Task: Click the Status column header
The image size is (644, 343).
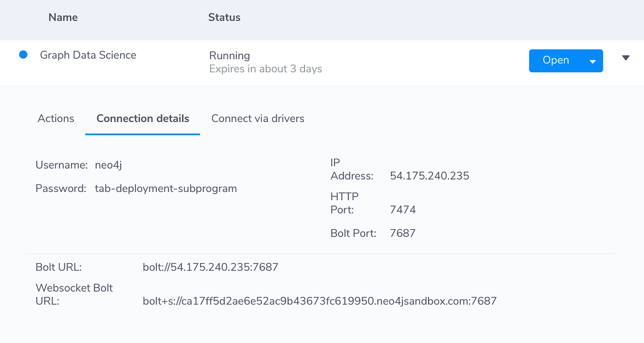Action: pyautogui.click(x=224, y=17)
